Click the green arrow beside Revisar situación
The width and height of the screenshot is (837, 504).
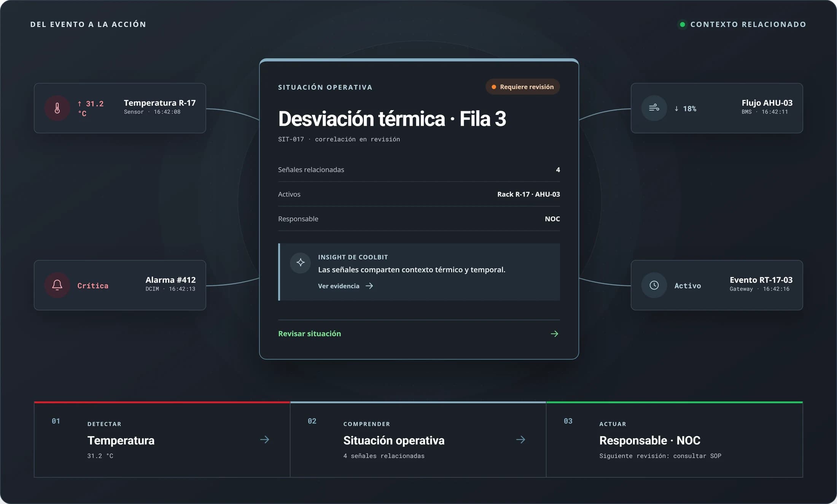(x=554, y=334)
